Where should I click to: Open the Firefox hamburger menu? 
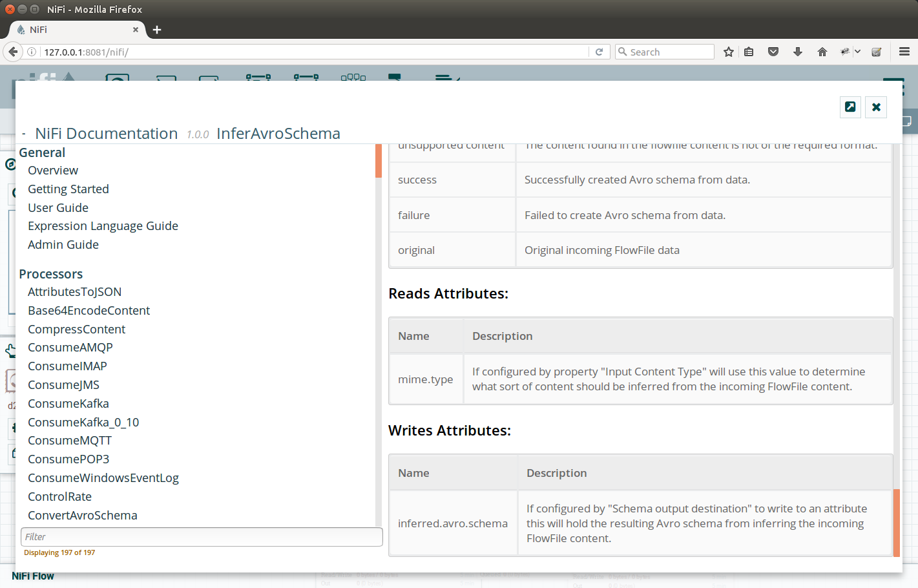coord(904,52)
